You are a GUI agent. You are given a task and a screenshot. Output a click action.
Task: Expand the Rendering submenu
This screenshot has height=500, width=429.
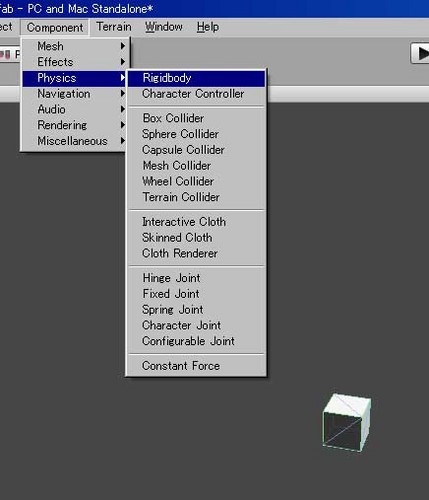tap(75, 125)
